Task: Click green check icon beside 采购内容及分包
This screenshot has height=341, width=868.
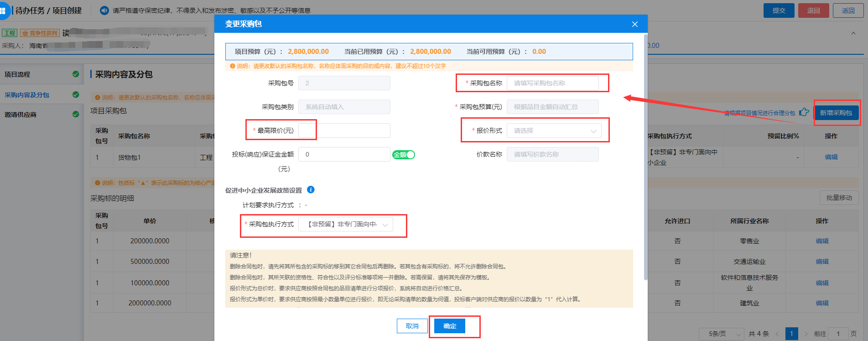Action: click(76, 94)
